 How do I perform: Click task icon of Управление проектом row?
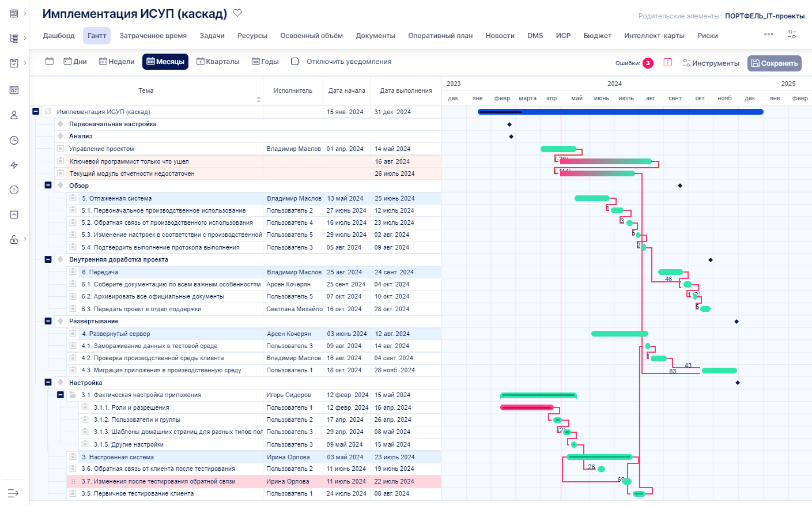point(61,149)
